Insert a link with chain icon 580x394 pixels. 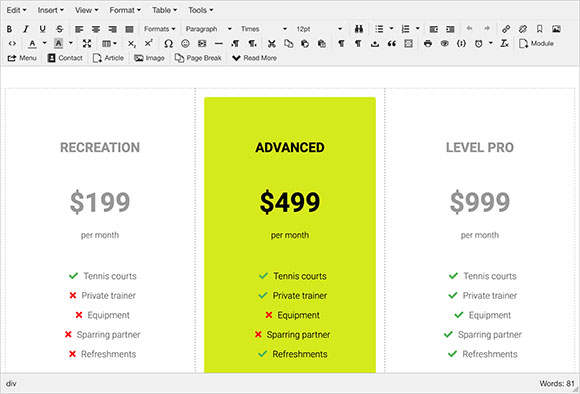[x=506, y=29]
